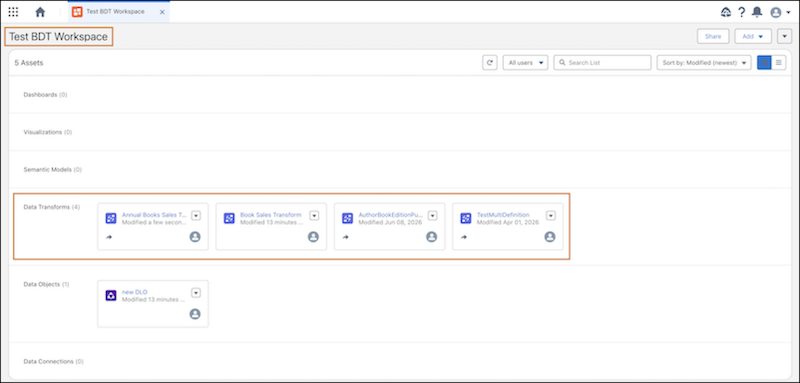The height and width of the screenshot is (383, 800).
Task: Open the Sort by: Modified (newest) dropdown
Action: point(704,63)
